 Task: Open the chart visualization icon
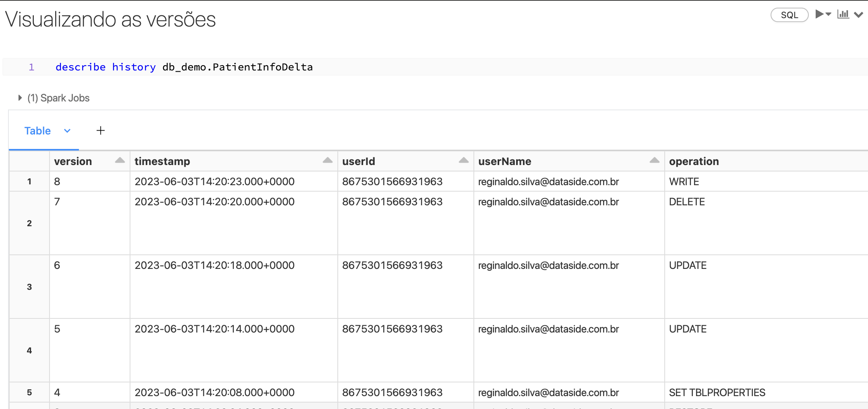pyautogui.click(x=843, y=14)
